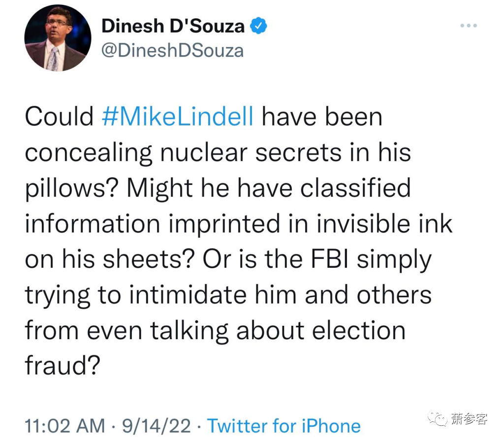The width and height of the screenshot is (504, 441).
Task: Click the 9/14/22 date
Action: (157, 426)
